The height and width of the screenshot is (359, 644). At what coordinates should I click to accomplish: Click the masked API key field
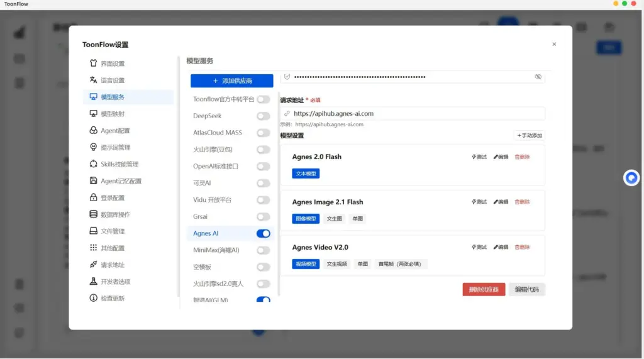coord(413,77)
